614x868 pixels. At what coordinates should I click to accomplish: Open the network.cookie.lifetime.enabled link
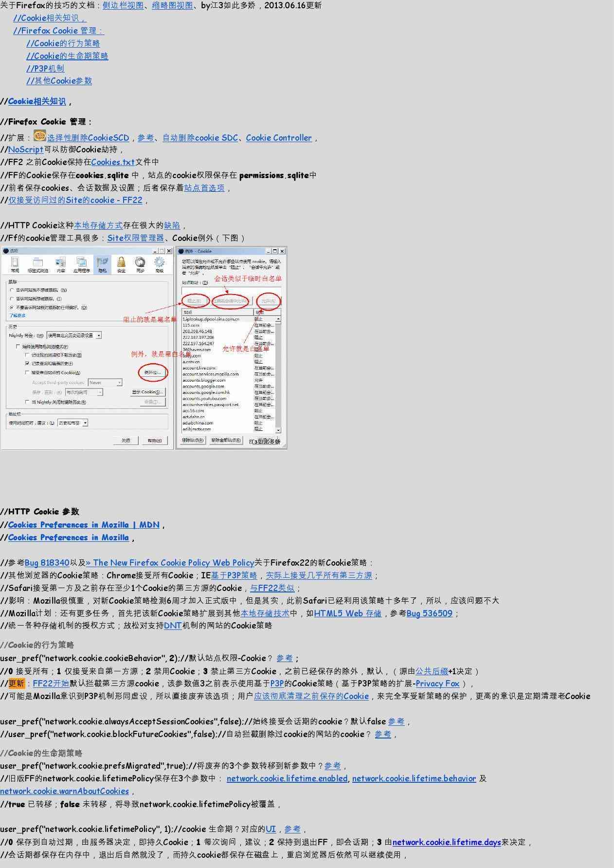pos(287,778)
